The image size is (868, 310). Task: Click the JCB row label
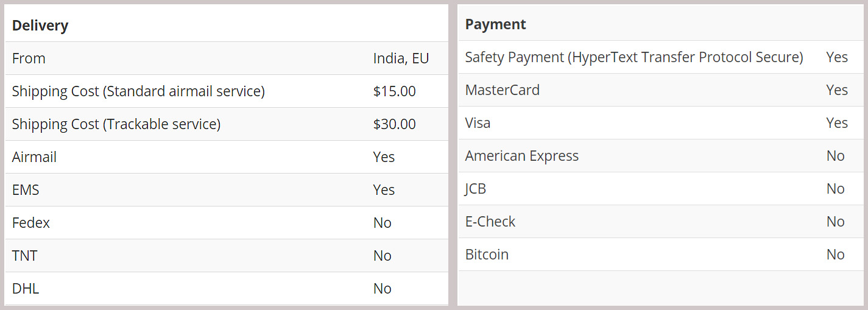[476, 189]
